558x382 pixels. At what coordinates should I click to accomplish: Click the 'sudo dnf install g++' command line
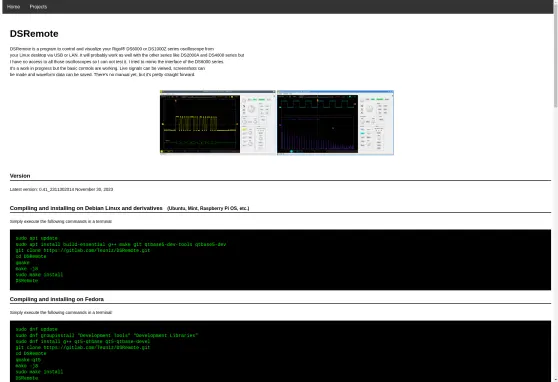(83, 341)
